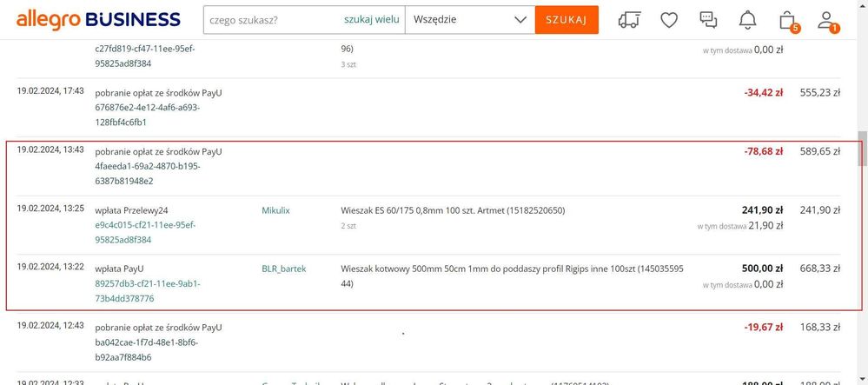Select the 'Wieszak ES 60/175 0,8mm' offer title
The height and width of the screenshot is (385, 868).
pos(453,210)
